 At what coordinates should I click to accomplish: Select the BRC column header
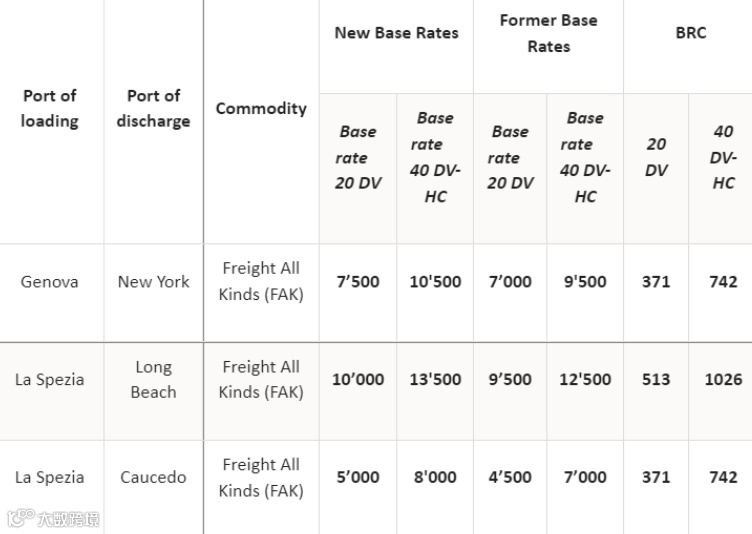pos(691,33)
